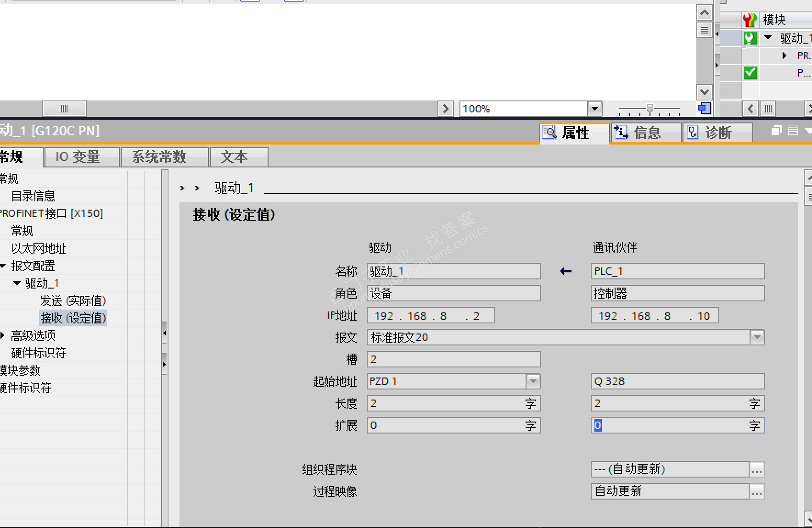812x528 pixels.
Task: Click the partner role field 控制器
Action: (678, 293)
